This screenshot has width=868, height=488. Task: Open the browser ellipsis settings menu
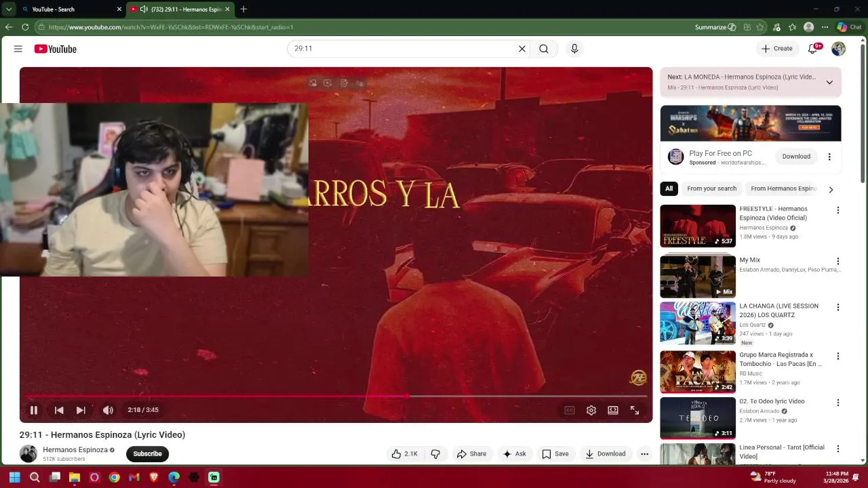pyautogui.click(x=825, y=27)
